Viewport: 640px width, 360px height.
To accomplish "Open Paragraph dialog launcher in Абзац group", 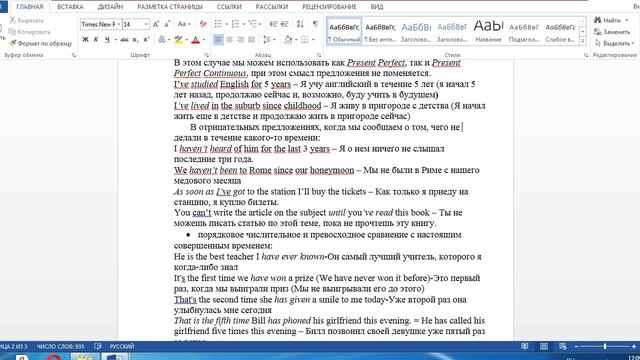I will pos(319,55).
